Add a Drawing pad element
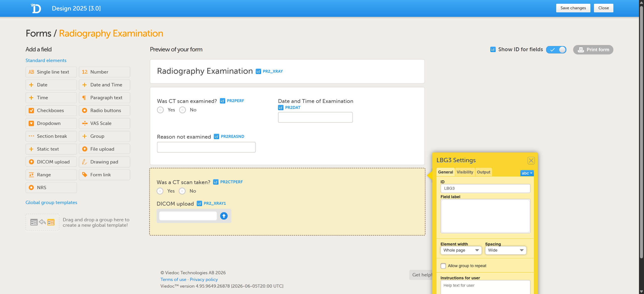 point(104,162)
